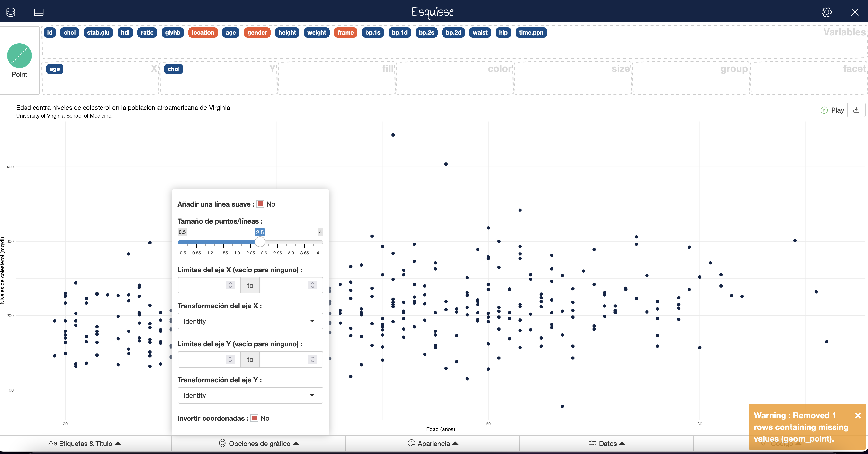Open the database import icon

click(x=11, y=12)
